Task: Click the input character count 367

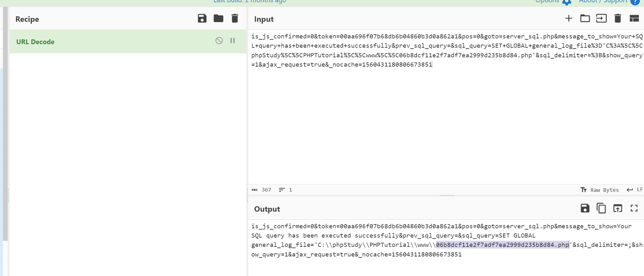Action: coord(262,190)
